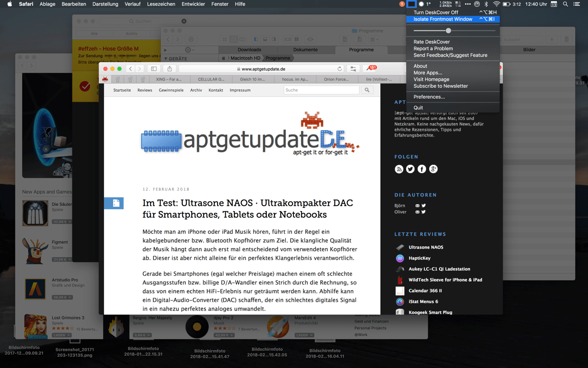Open the weather sun icon in menu bar
The height and width of the screenshot is (368, 588).
coord(421,4)
